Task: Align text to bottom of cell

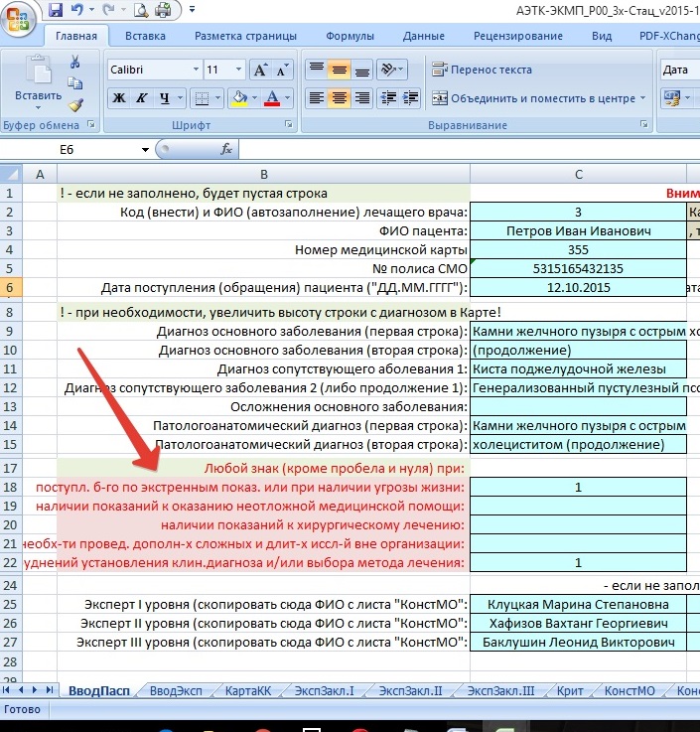Action: [x=361, y=70]
